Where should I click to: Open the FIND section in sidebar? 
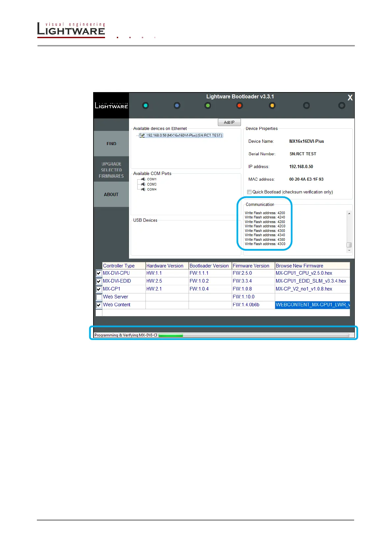point(111,144)
